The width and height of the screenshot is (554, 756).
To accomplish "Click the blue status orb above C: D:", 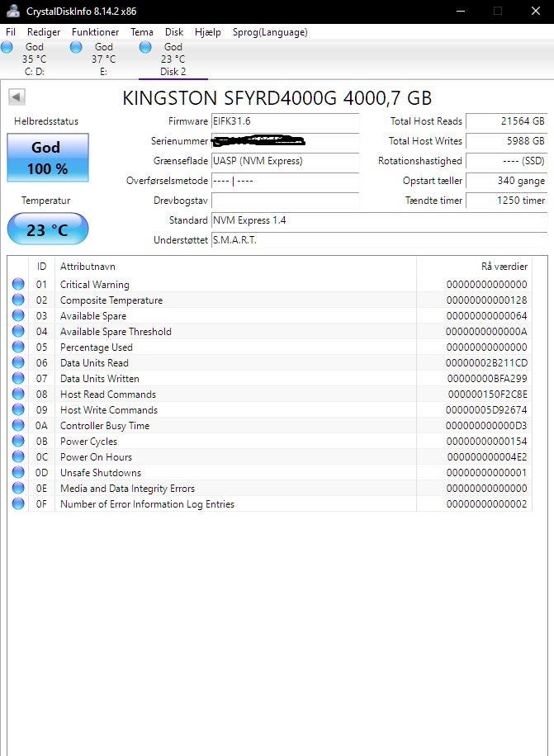I will pos(7,47).
